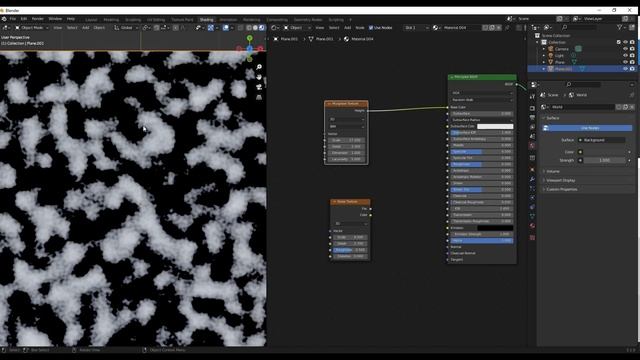This screenshot has height=360, width=640.
Task: Open the Material properties tab icon
Action: (532, 225)
